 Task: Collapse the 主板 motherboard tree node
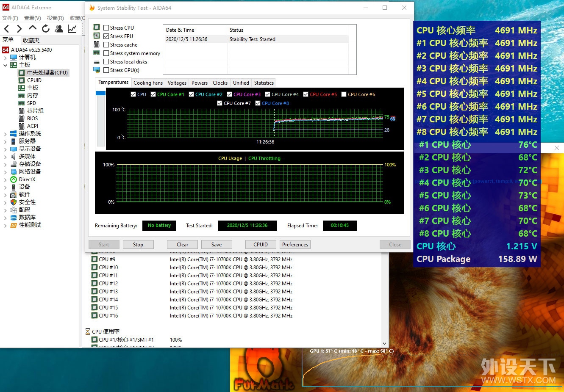tap(5, 65)
